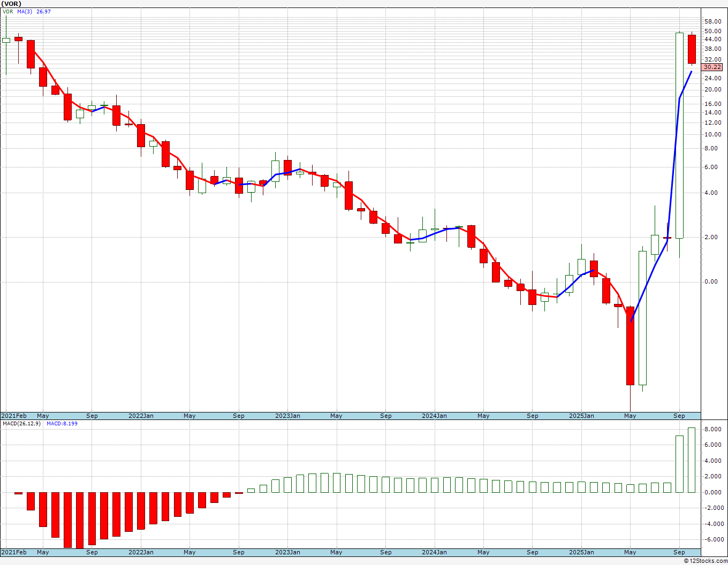Click the tall white September 2025 candlestick
Screen dimensions: 728x565
click(679, 135)
